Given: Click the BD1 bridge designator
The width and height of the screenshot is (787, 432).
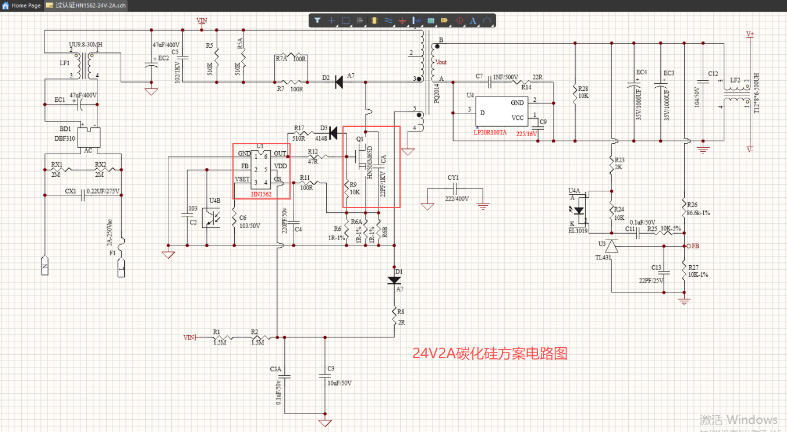Looking at the screenshot, I should [x=65, y=129].
